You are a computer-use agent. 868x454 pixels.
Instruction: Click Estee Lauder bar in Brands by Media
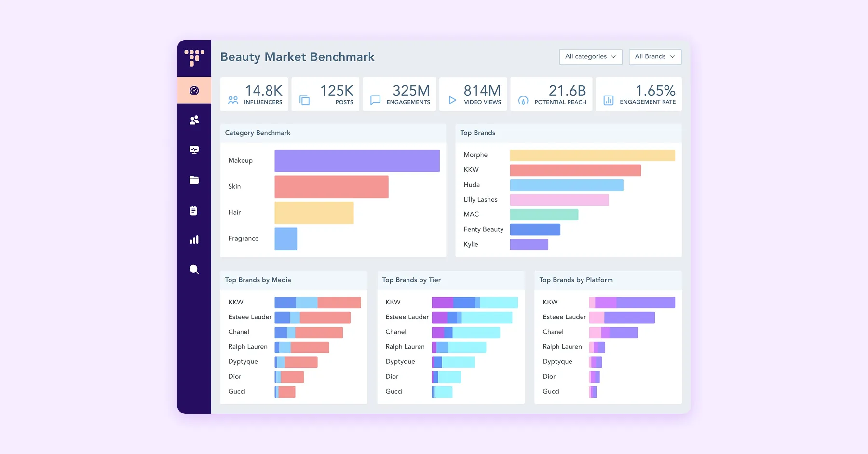[x=312, y=317]
